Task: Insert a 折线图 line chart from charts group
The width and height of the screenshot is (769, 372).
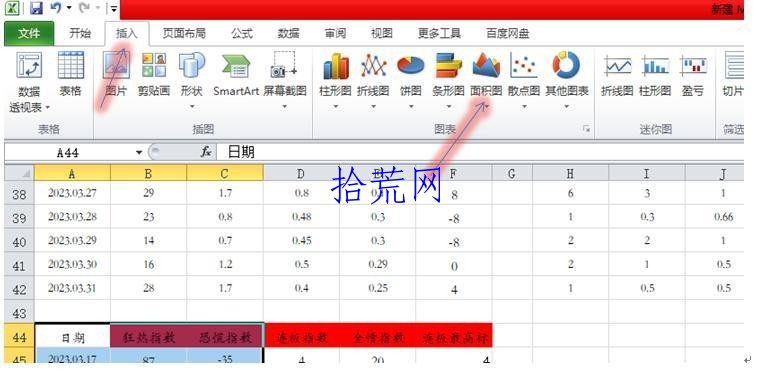Action: point(373,81)
